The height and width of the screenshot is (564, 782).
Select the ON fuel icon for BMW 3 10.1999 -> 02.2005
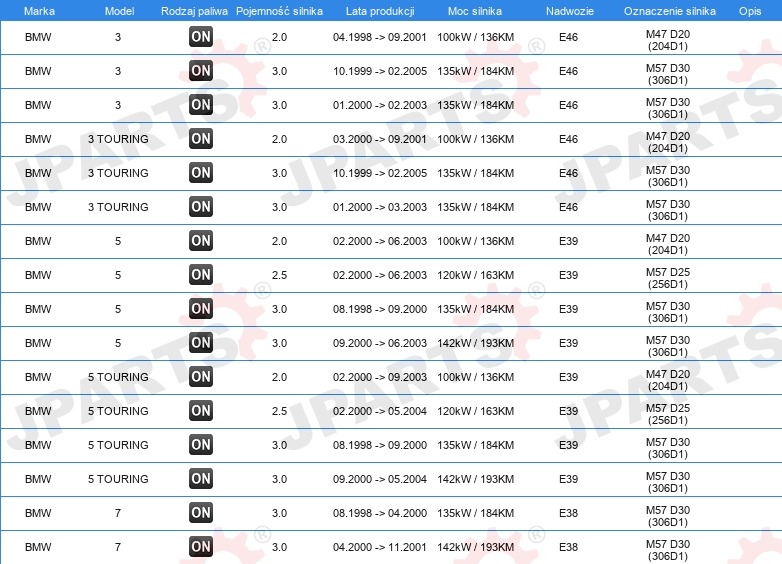(x=201, y=71)
